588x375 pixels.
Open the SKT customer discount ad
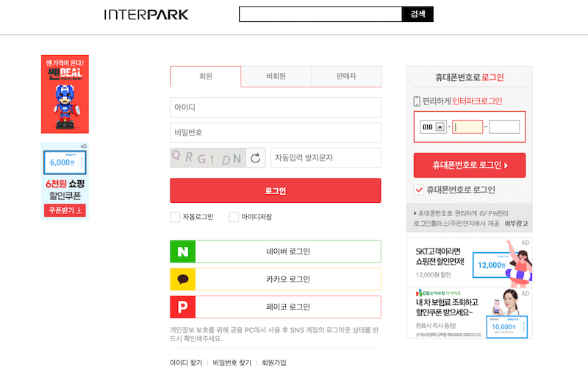[x=469, y=262]
